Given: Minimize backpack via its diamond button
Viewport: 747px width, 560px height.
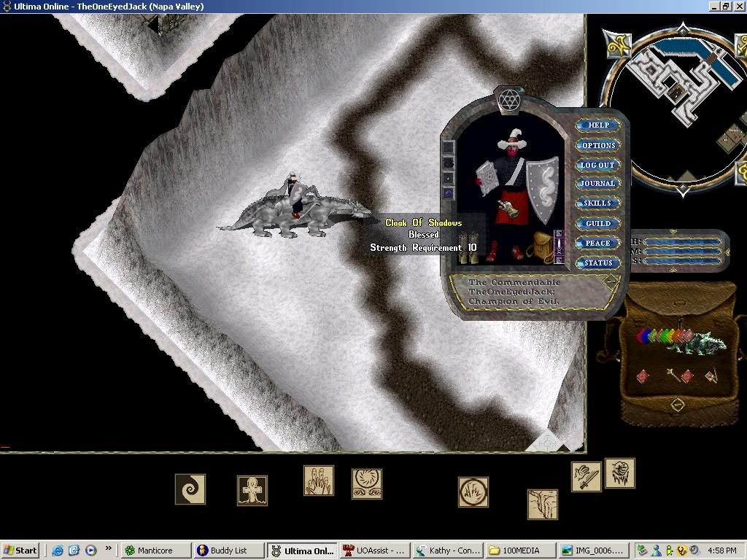Looking at the screenshot, I should (678, 405).
